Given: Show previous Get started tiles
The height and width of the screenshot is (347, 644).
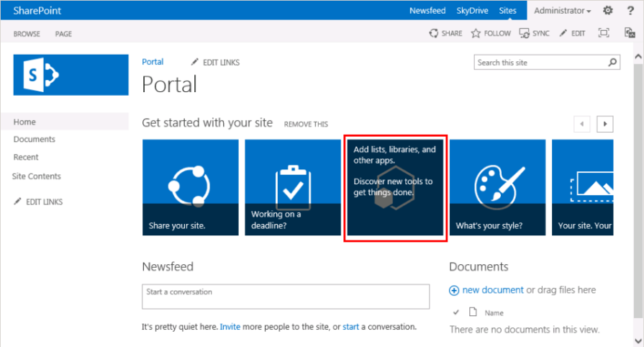Looking at the screenshot, I should coord(581,124).
